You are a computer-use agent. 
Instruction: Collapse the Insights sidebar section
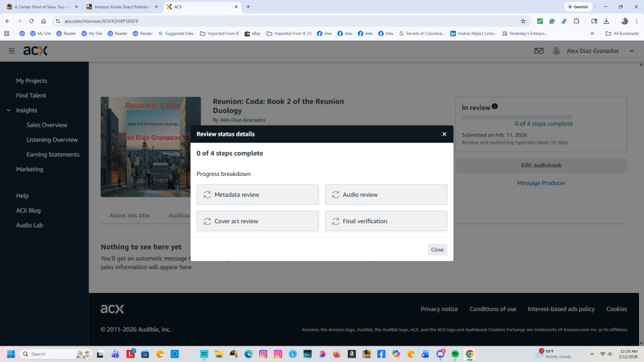point(8,110)
